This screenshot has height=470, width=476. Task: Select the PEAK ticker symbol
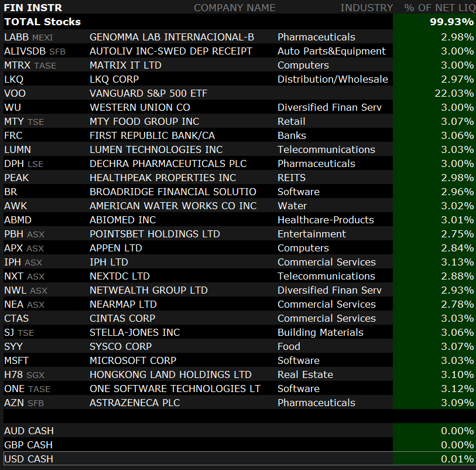coord(16,178)
